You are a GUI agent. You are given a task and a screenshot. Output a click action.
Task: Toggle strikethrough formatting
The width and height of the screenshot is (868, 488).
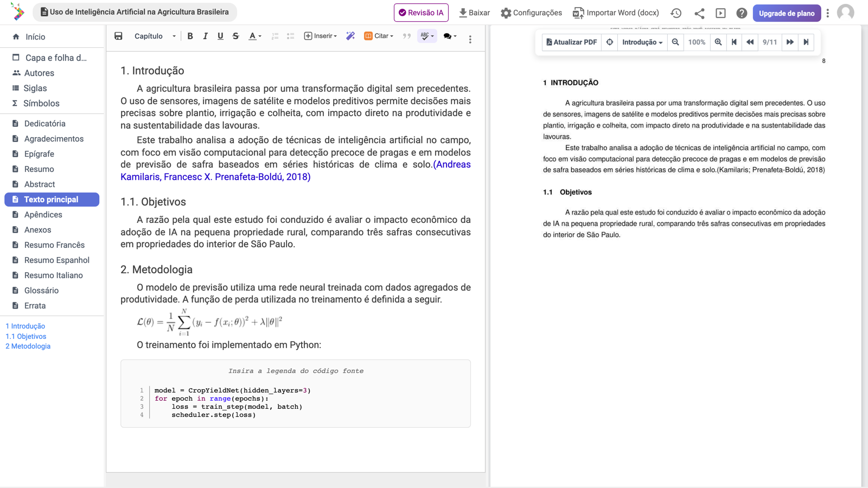click(x=235, y=36)
